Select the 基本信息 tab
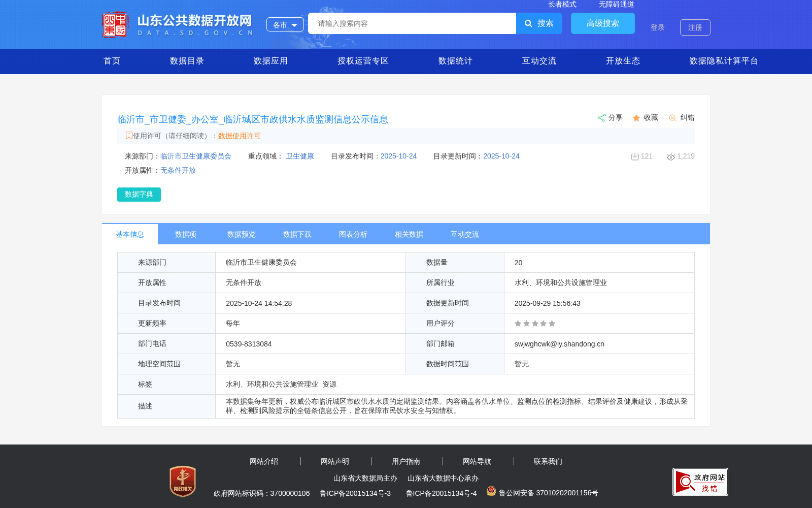 click(130, 234)
